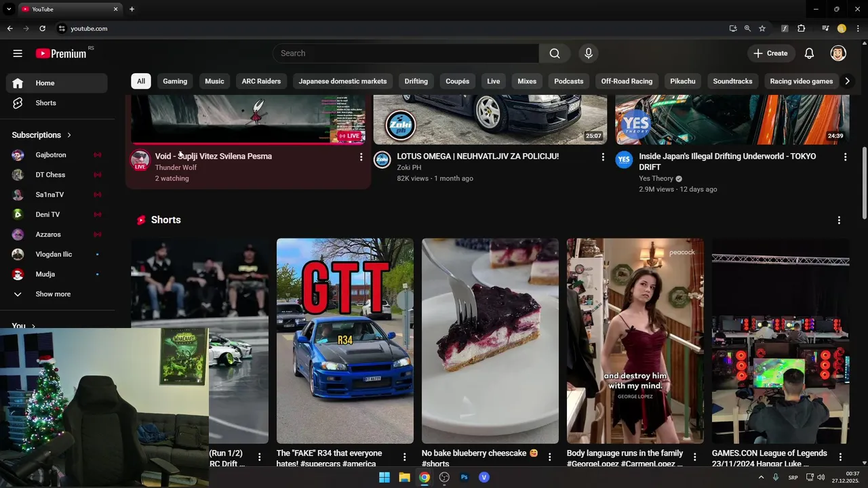Click into the YouTube search field

point(406,54)
